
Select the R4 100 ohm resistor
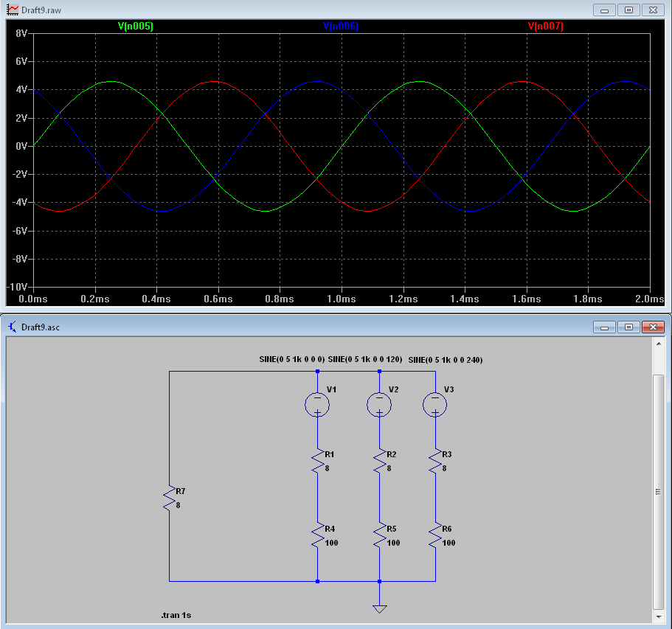click(317, 535)
